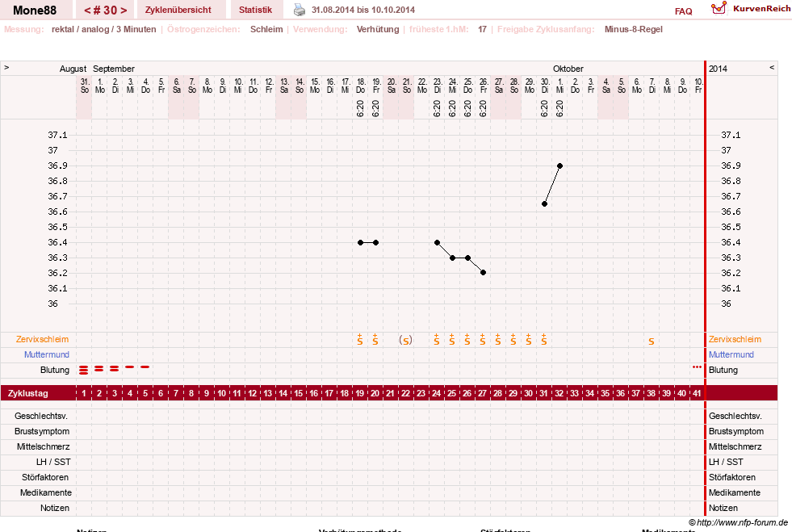792x532 pixels.
Task: Collapse the right chart edge arrow
Action: point(772,67)
